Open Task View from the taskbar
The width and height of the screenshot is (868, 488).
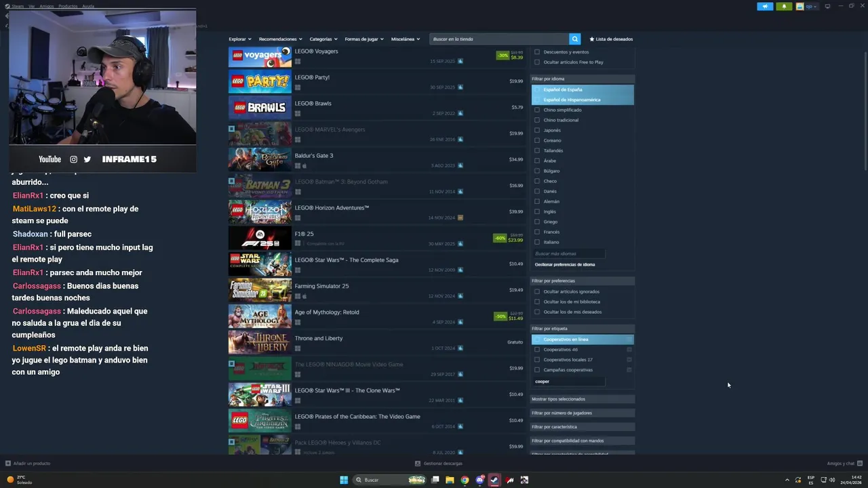click(x=435, y=480)
